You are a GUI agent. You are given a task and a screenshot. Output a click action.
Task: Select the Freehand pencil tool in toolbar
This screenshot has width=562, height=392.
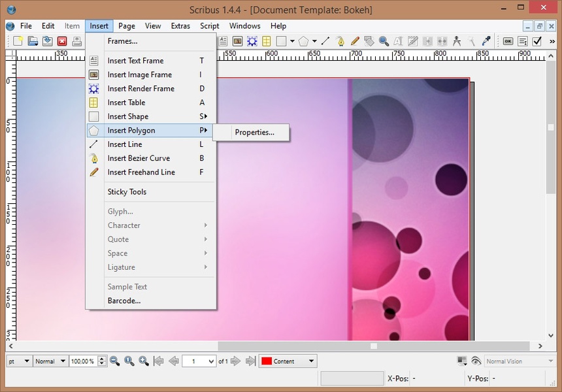point(355,41)
